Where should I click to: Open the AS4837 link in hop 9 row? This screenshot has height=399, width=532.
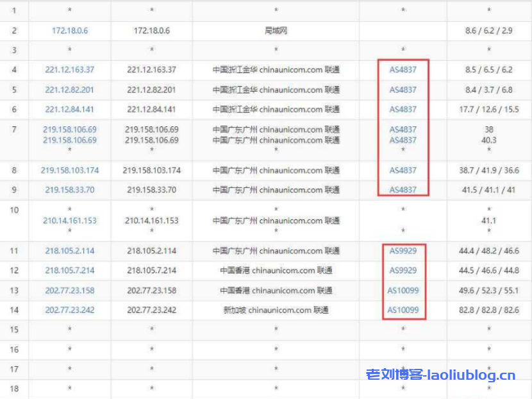coord(403,190)
